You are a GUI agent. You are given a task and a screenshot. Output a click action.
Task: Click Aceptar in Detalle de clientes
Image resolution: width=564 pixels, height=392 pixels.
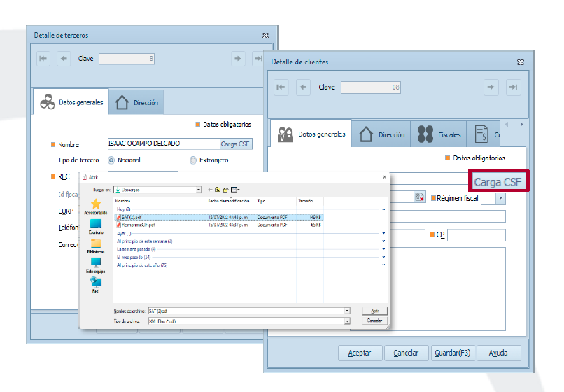tap(360, 353)
